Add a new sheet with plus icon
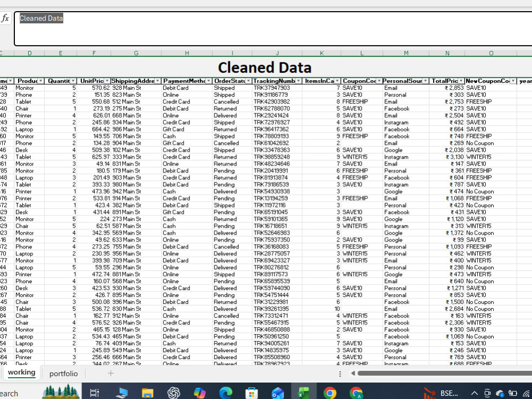The width and height of the screenshot is (532, 399). [111, 373]
